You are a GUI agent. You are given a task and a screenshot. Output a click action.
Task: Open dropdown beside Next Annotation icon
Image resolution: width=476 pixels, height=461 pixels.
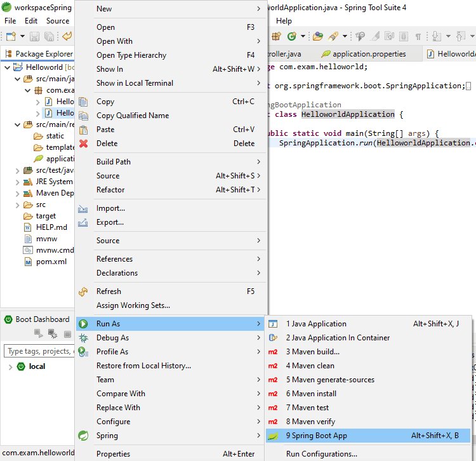(x=448, y=36)
